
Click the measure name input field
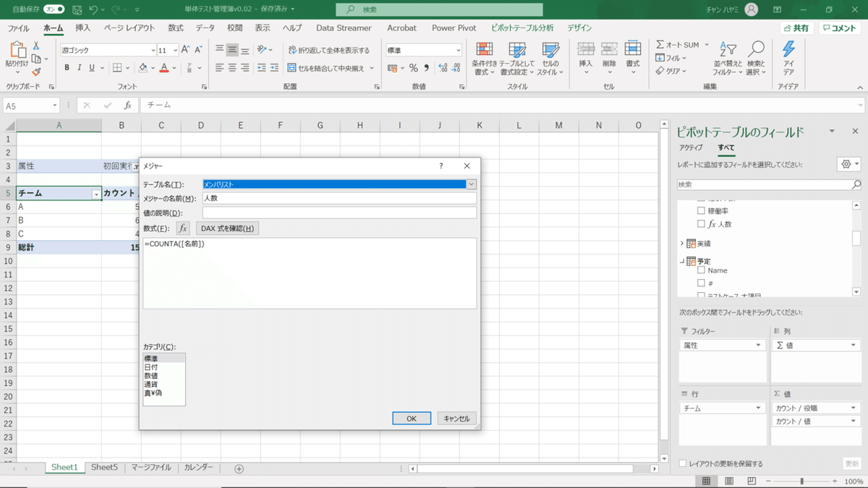coord(339,198)
